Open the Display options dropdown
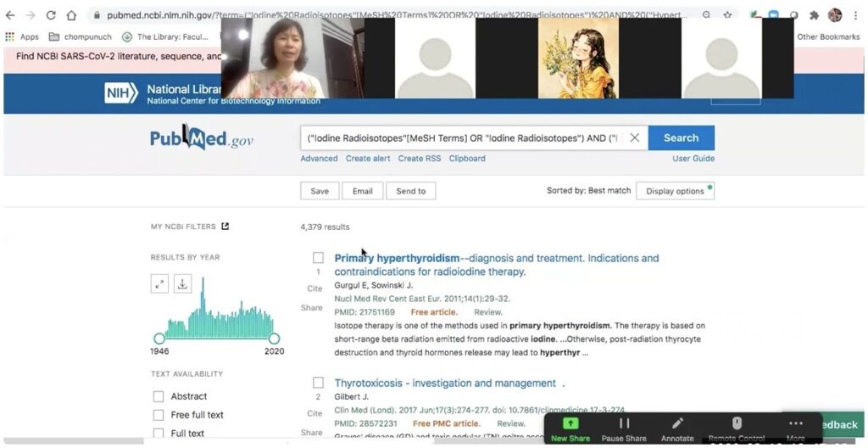Screen dimensions: 868x448 coord(675,191)
